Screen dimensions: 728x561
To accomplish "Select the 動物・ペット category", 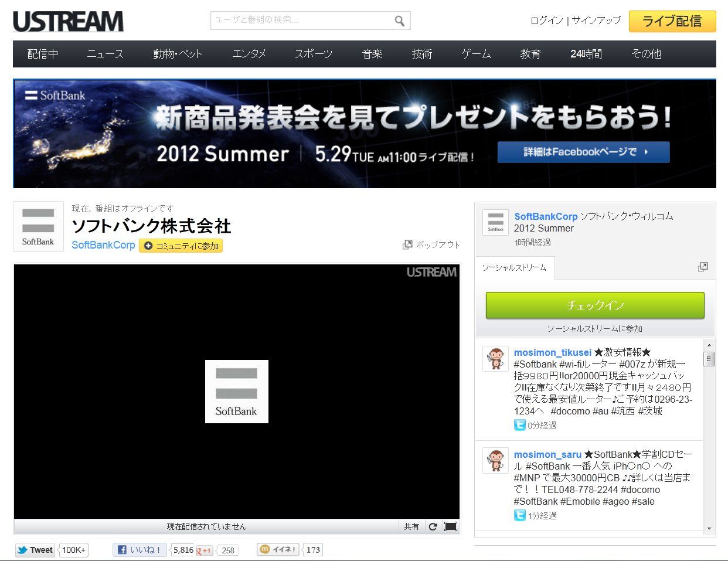I will 178,54.
